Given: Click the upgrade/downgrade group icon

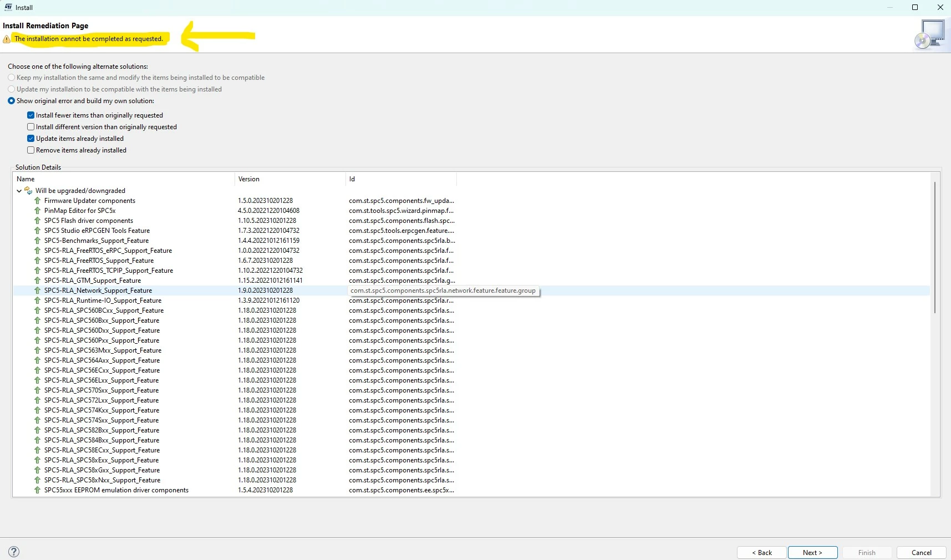Looking at the screenshot, I should 28,191.
